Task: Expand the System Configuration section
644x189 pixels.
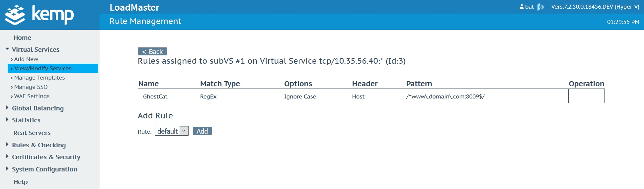Action: [7, 169]
